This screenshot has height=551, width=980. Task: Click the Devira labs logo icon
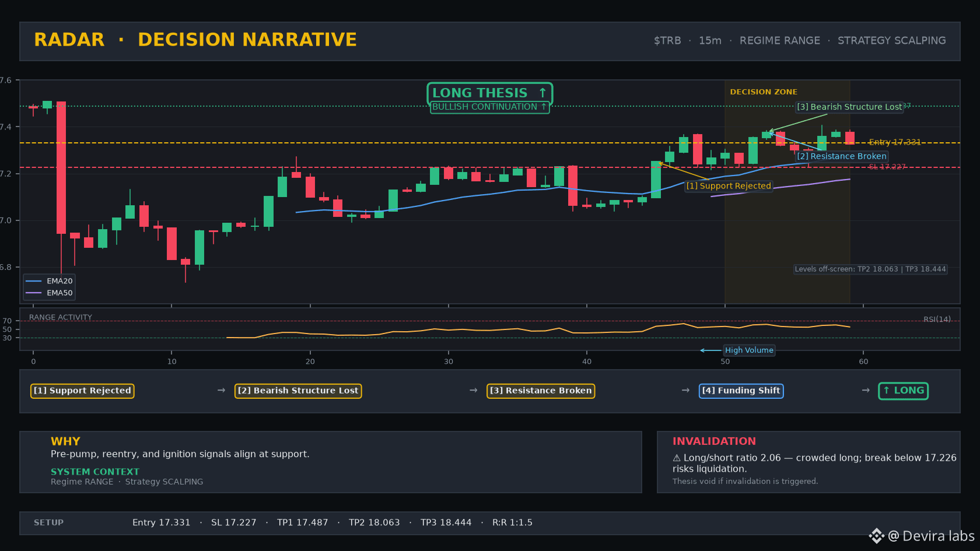[x=876, y=536]
